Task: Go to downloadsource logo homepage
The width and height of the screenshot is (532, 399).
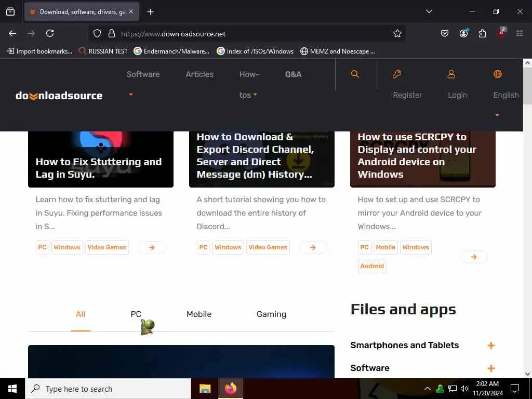Action: pos(59,96)
